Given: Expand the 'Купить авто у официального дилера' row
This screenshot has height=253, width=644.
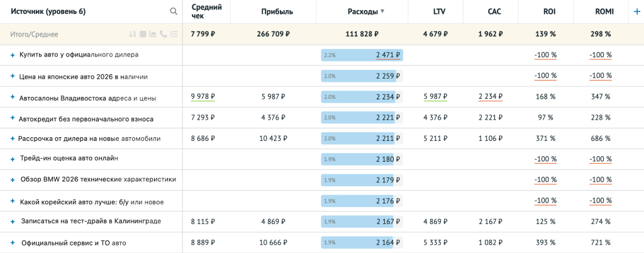Looking at the screenshot, I should [x=13, y=55].
